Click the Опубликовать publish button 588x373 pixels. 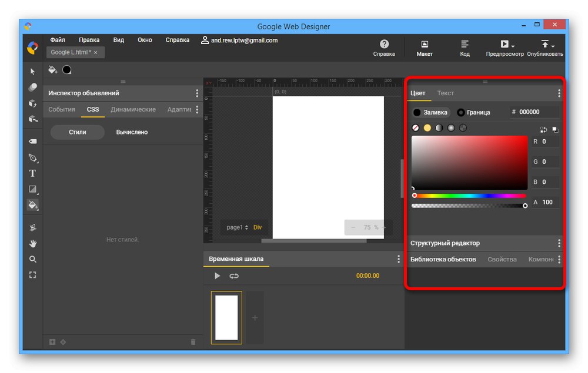click(x=545, y=48)
